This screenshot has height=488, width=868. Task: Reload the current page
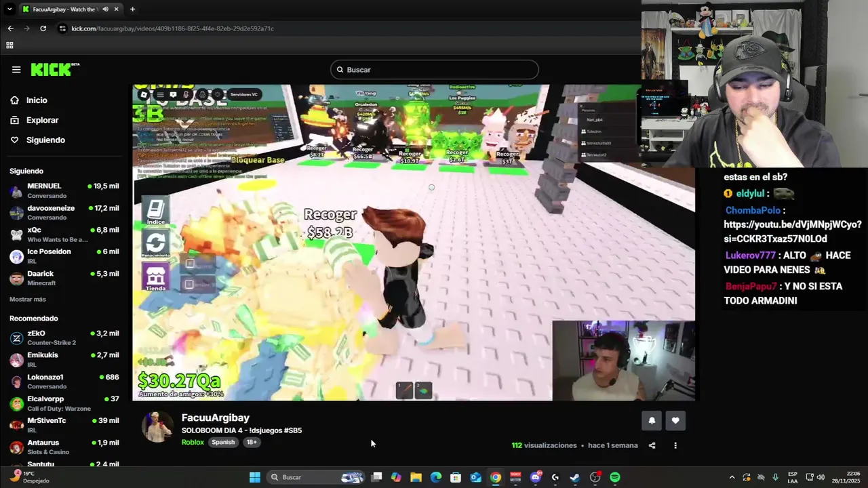43,28
